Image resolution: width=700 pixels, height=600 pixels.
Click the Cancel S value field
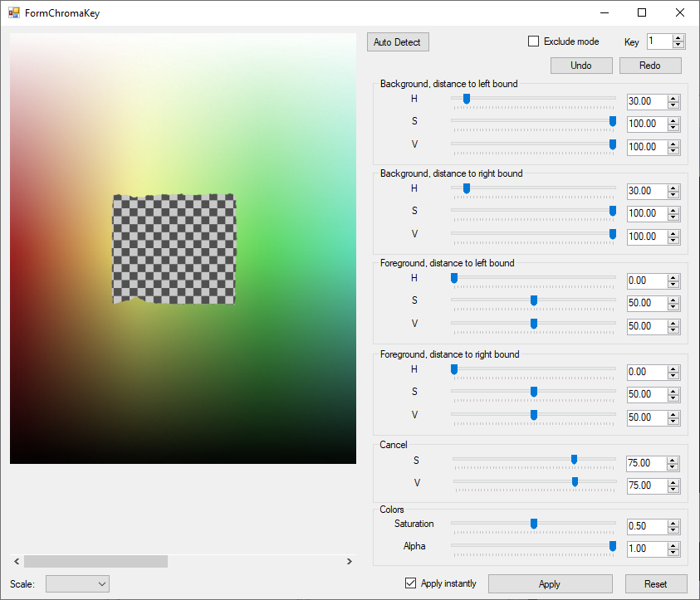coord(647,464)
